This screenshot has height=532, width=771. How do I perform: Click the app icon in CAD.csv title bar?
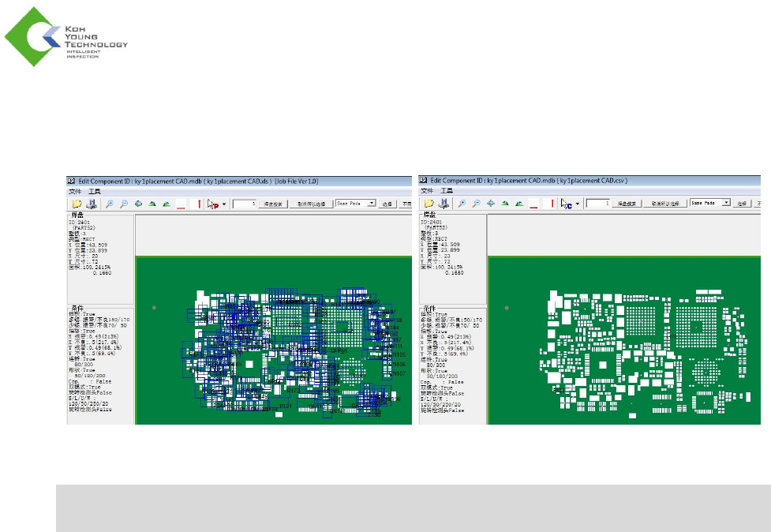click(x=423, y=181)
